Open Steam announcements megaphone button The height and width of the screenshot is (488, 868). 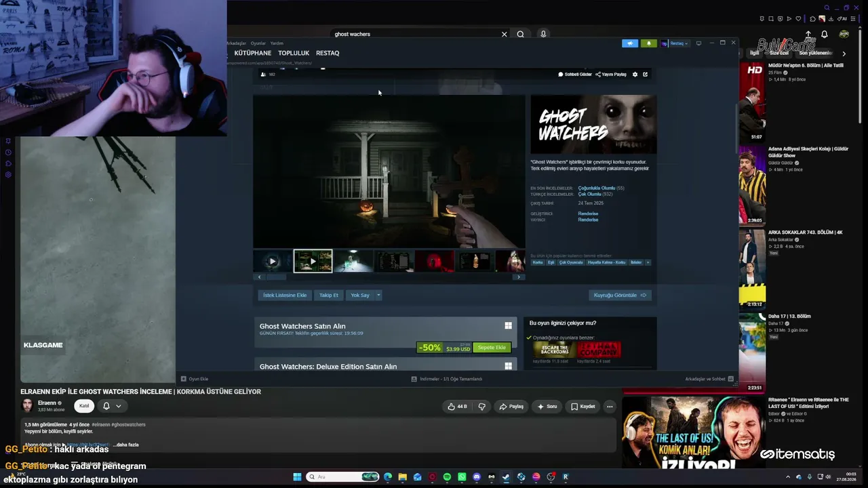coord(630,43)
